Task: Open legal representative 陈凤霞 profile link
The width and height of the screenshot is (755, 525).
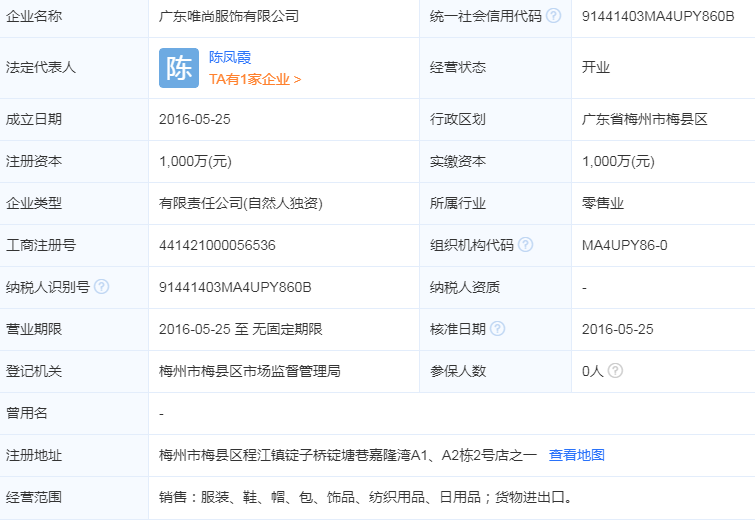Action: [230, 57]
